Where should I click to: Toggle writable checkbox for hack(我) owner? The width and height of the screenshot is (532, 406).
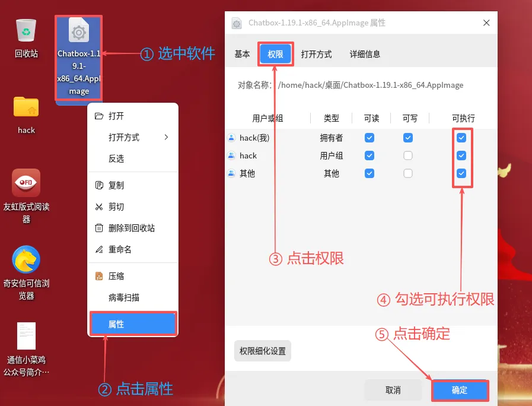[x=408, y=138]
